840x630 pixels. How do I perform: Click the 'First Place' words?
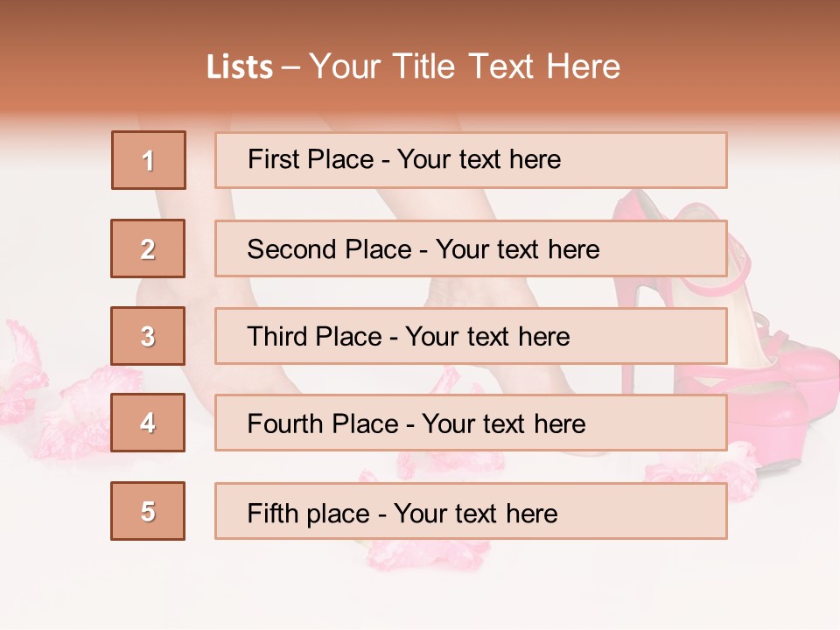point(311,159)
